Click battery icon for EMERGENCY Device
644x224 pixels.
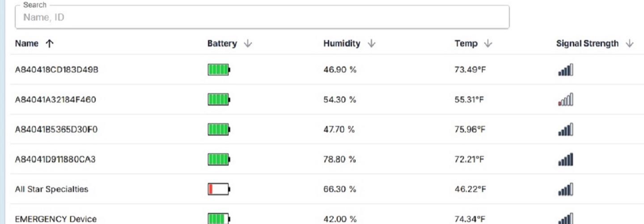[219, 219]
